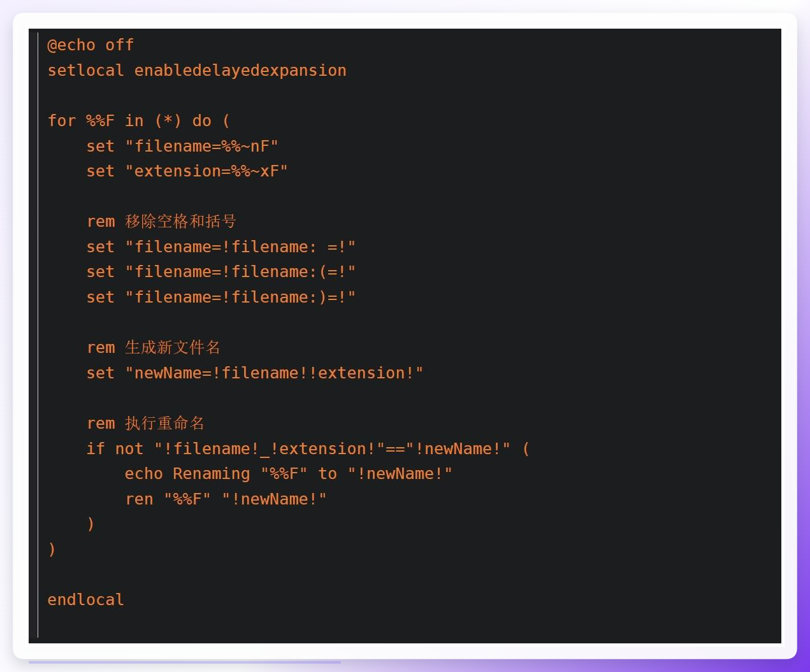
Task: Click the 'for %%F in (*) do (' line
Action: point(139,121)
